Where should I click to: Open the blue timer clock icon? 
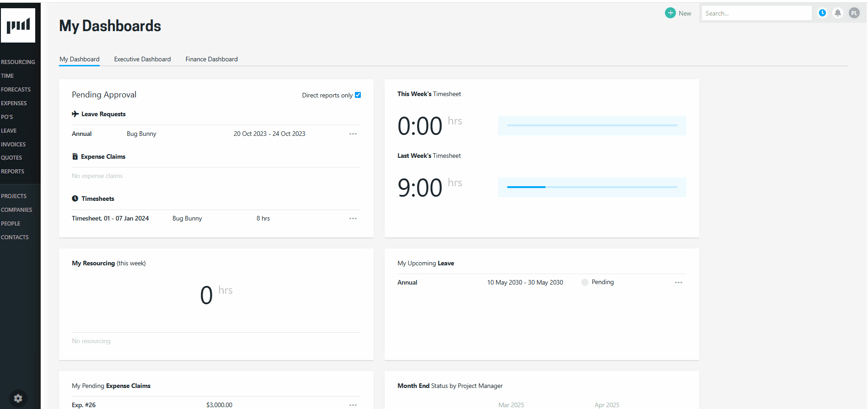coord(822,13)
